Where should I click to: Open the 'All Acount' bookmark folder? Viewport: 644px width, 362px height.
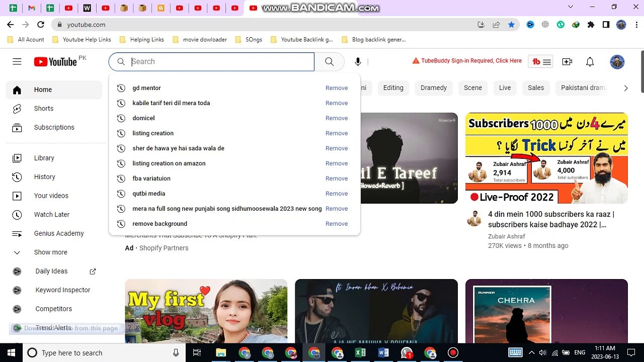[26, 39]
